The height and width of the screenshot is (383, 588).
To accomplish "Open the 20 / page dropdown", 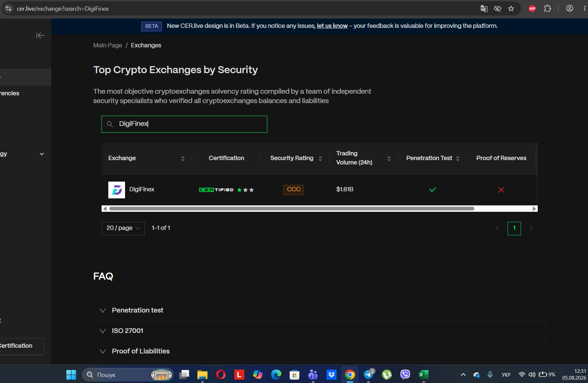I will (123, 228).
